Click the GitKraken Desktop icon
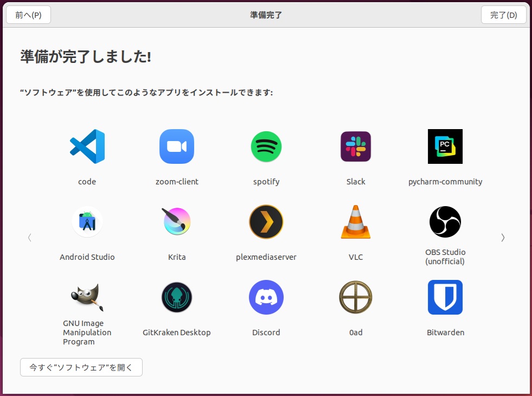This screenshot has height=396, width=532. [x=177, y=297]
